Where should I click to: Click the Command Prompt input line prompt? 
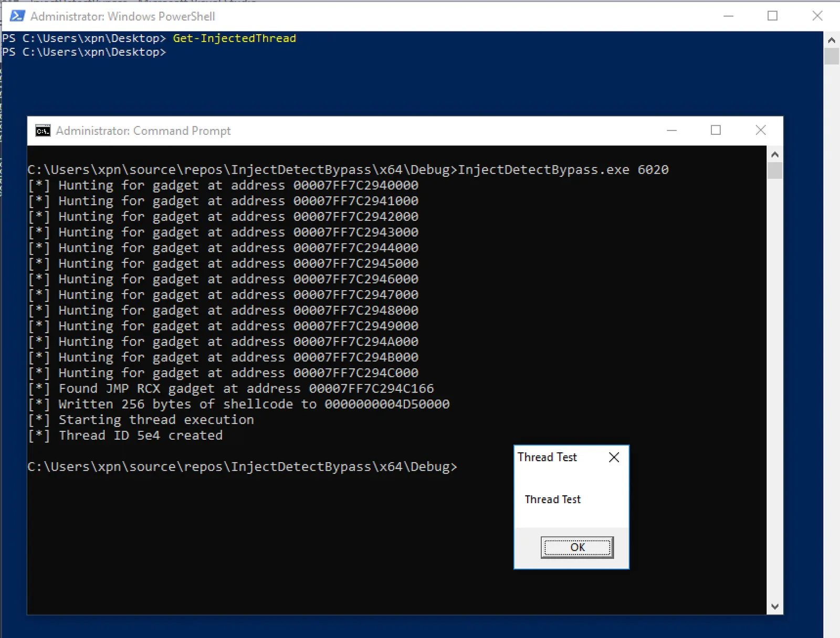(242, 467)
